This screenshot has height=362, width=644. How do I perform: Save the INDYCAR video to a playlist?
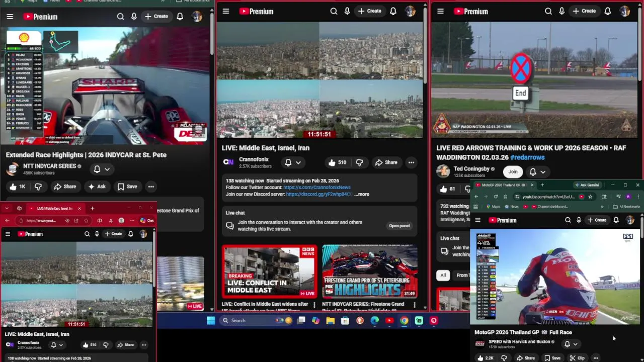[x=127, y=187]
